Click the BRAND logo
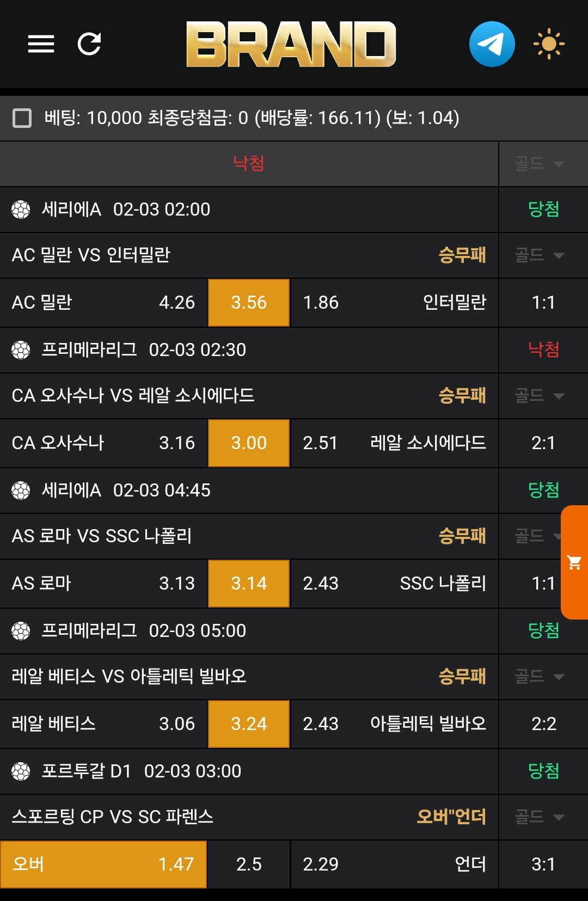The width and height of the screenshot is (588, 901). pos(291,44)
